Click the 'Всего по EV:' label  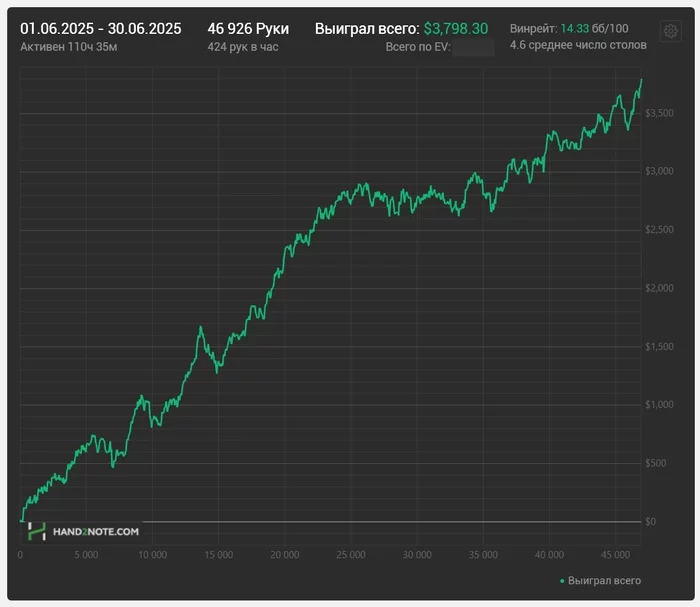point(418,47)
